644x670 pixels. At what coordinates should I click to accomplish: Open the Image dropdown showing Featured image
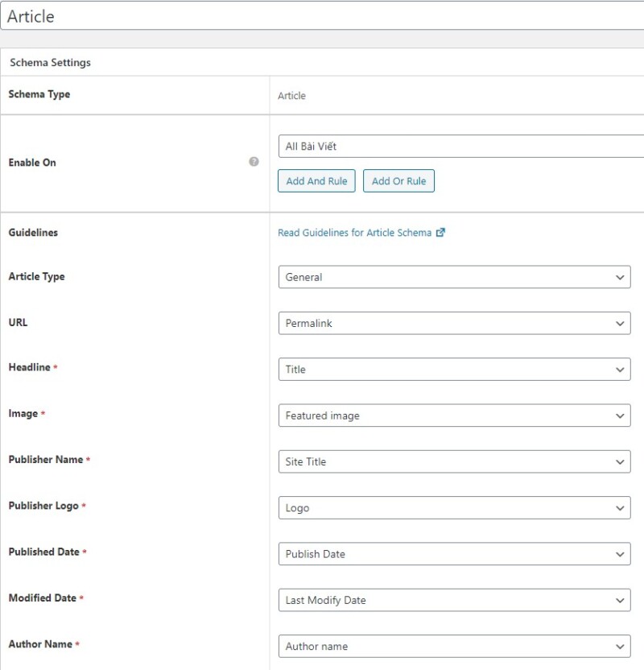coord(454,416)
